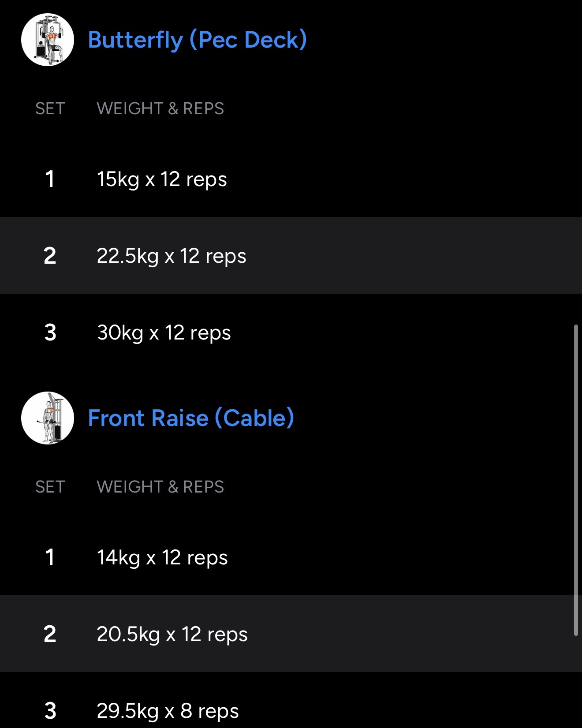The width and height of the screenshot is (582, 728).
Task: Select the 14kg x 12 reps entry
Action: [x=162, y=557]
